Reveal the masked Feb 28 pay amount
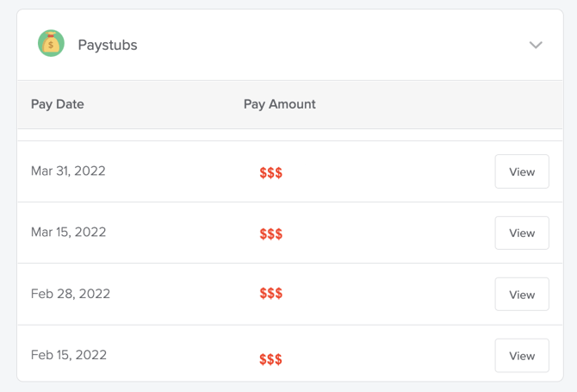This screenshot has height=392, width=577. click(271, 295)
